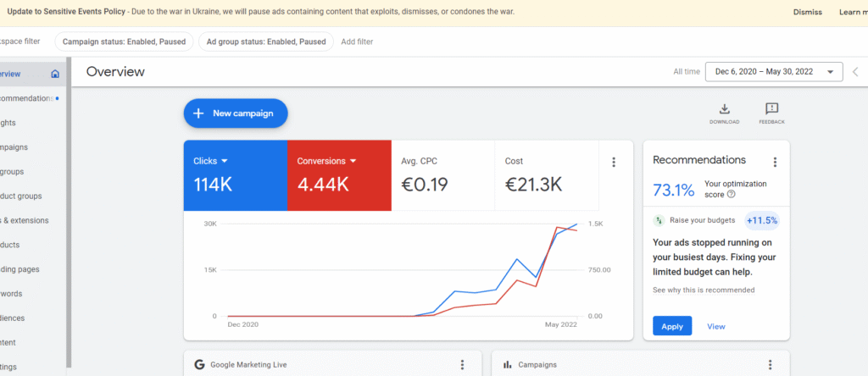Screen dimensions: 868x376
Task: Open Recommendations card three-dot menu
Action: point(775,162)
